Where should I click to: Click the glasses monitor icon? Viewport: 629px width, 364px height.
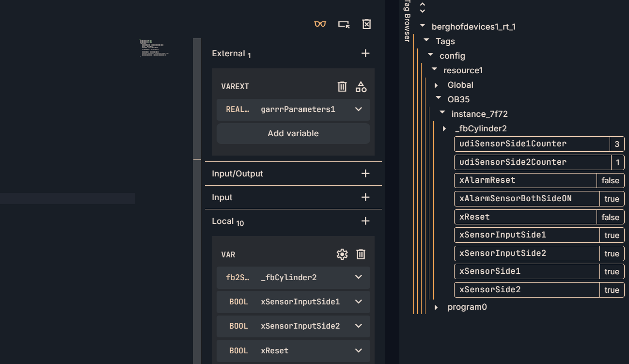pos(320,24)
